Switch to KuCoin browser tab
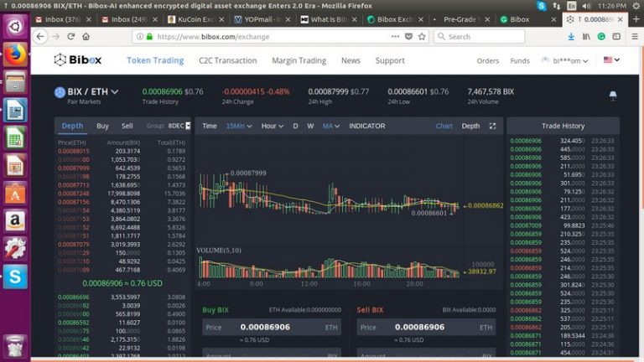The width and height of the screenshot is (644, 362). pyautogui.click(x=196, y=19)
